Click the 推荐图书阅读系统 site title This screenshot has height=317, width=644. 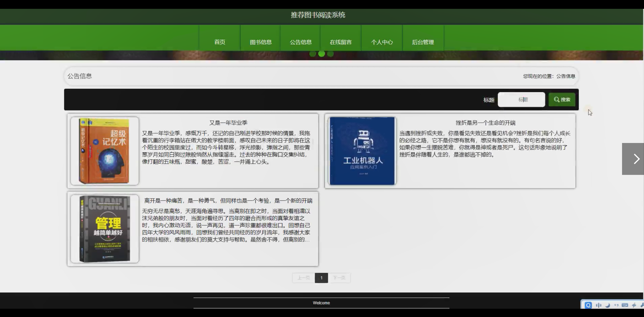click(318, 15)
